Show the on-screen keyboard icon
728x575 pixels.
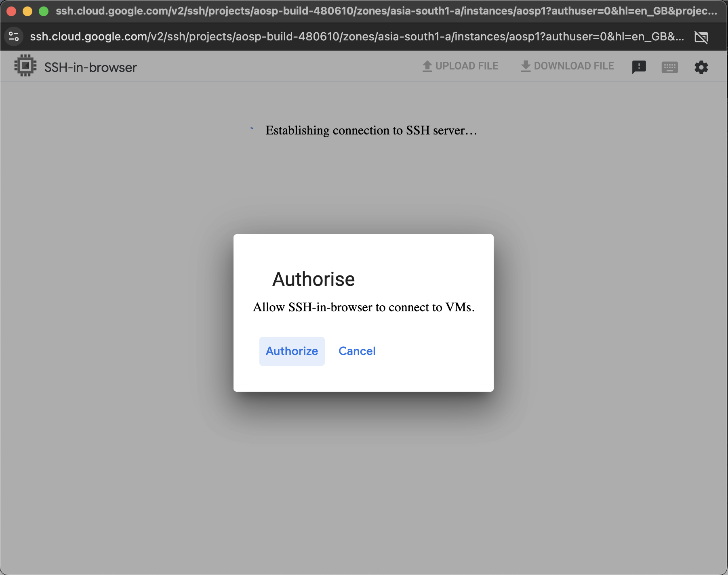670,67
